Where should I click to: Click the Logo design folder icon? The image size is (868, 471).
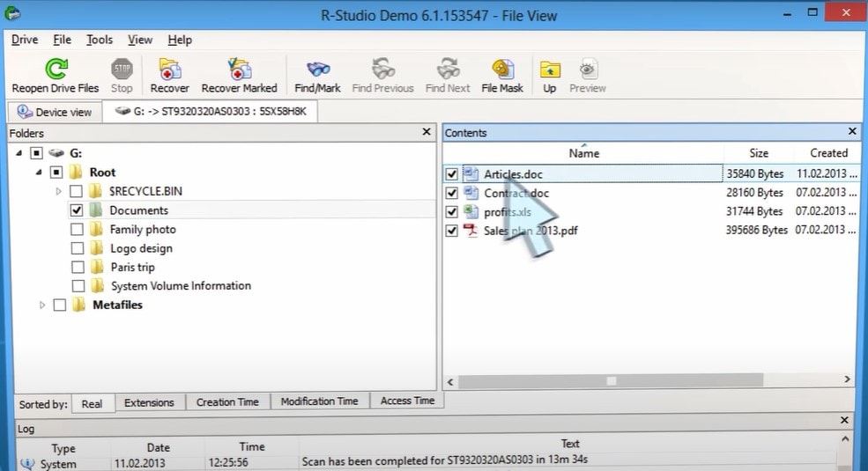[x=97, y=247]
